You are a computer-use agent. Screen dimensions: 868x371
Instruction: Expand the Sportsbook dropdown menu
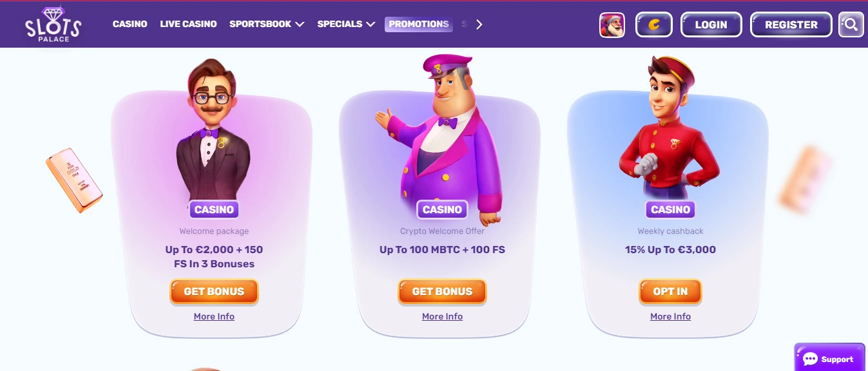[267, 24]
